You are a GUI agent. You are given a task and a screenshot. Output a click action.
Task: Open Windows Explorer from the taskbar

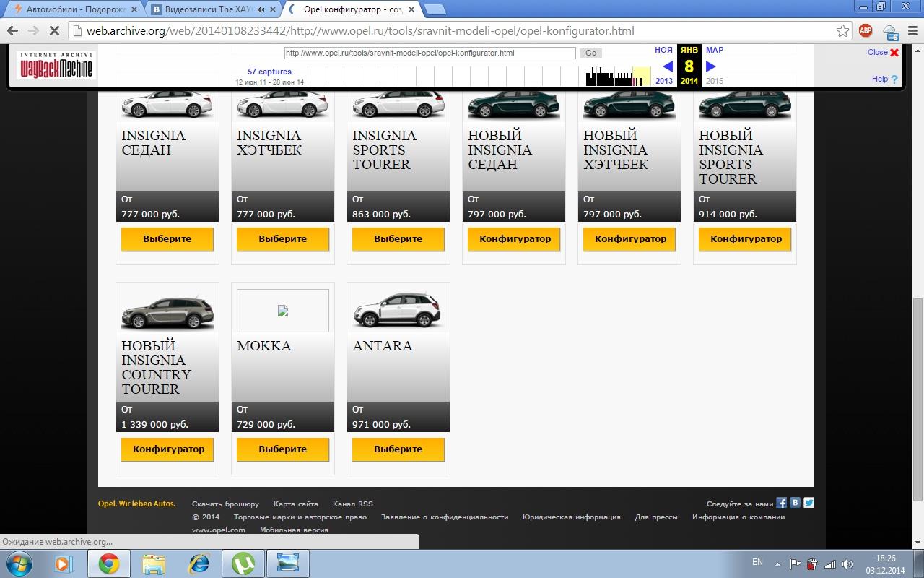[x=154, y=563]
